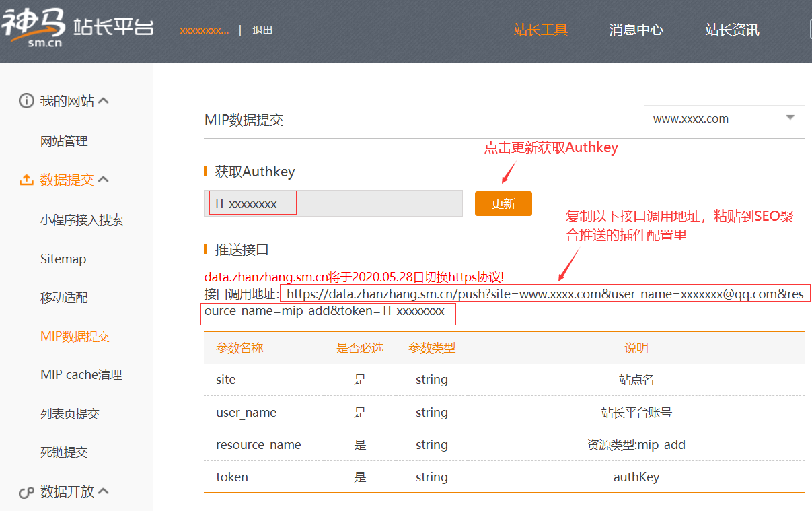This screenshot has height=511, width=812.
Task: Click the token parameter cell
Action: (232, 477)
